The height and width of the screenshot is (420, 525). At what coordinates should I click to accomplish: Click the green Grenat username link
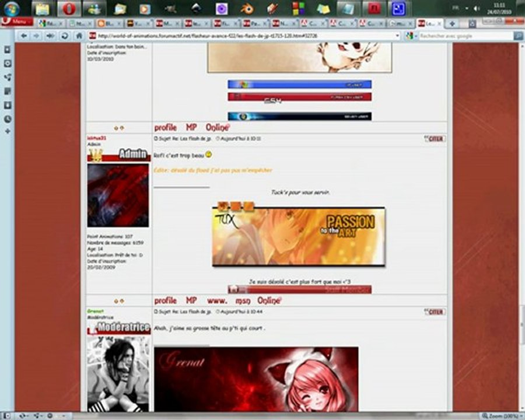(x=96, y=311)
